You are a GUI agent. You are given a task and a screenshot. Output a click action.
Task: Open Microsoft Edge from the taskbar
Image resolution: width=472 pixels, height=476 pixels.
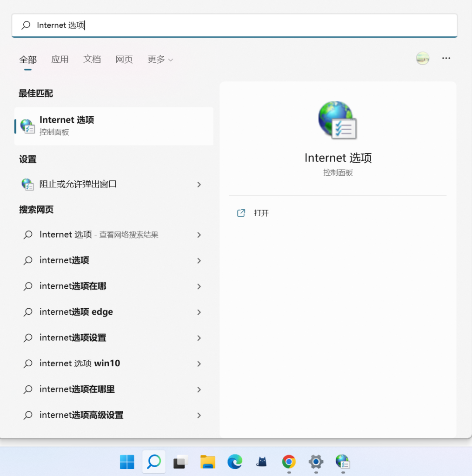click(234, 463)
